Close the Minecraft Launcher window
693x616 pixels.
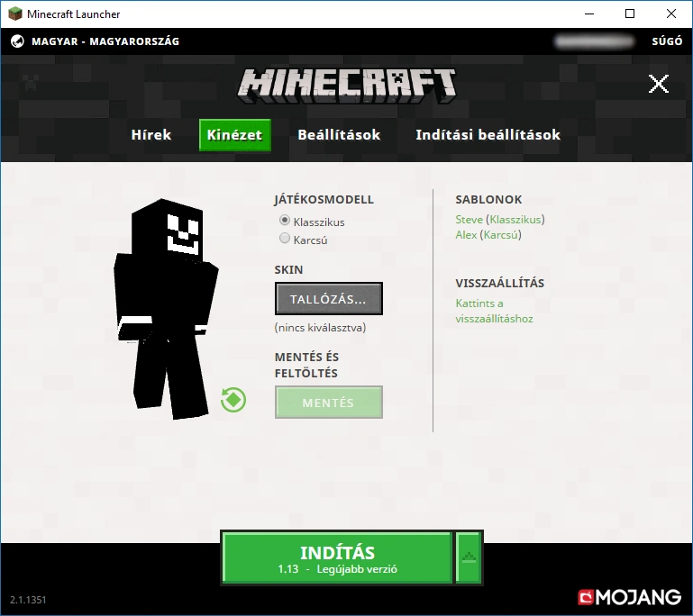point(670,14)
